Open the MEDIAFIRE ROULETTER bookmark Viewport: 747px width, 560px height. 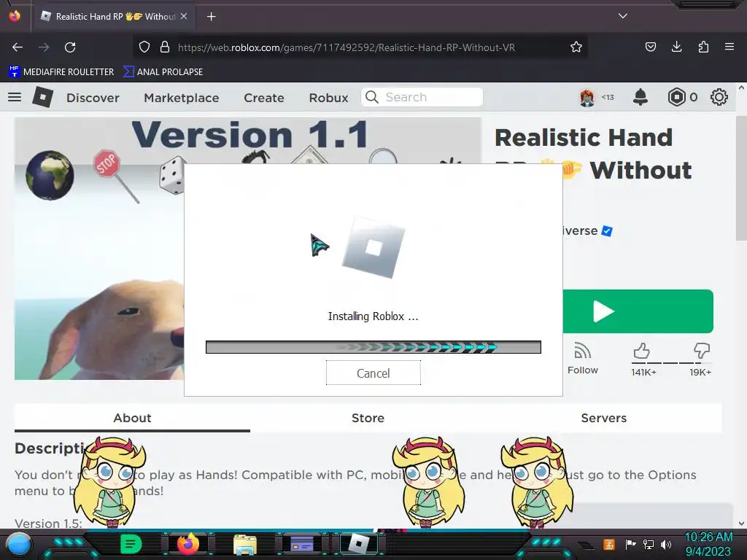[x=61, y=72]
